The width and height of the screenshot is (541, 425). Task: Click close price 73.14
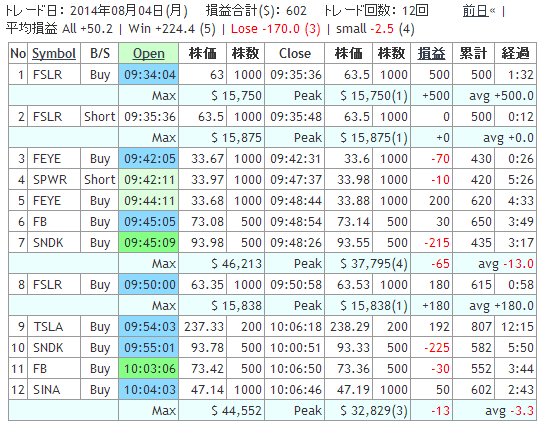coord(353,222)
